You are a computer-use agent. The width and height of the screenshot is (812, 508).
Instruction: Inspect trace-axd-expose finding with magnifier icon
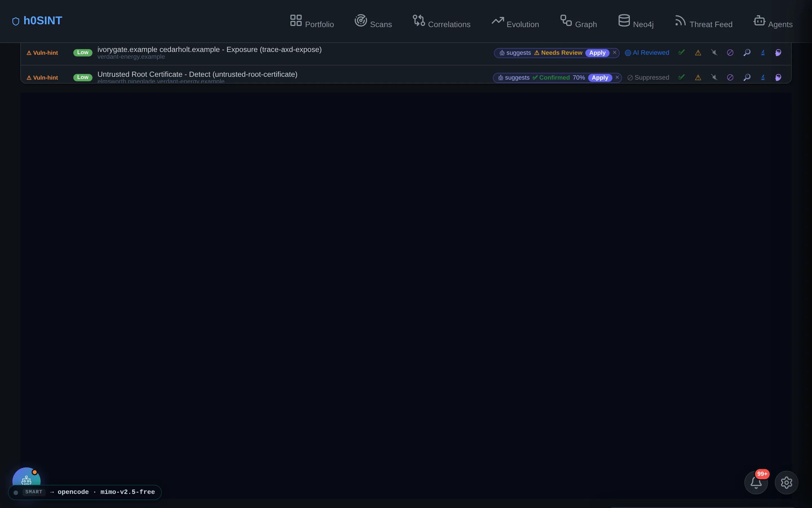point(747,53)
